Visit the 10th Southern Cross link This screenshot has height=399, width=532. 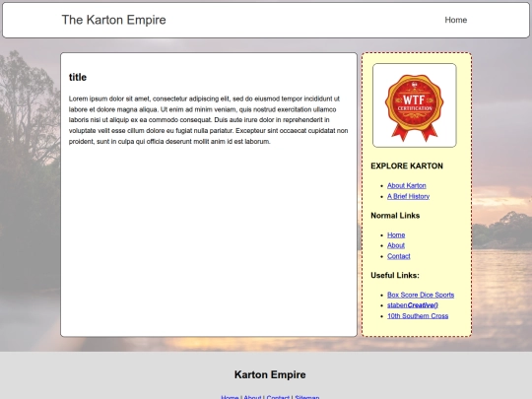click(418, 316)
